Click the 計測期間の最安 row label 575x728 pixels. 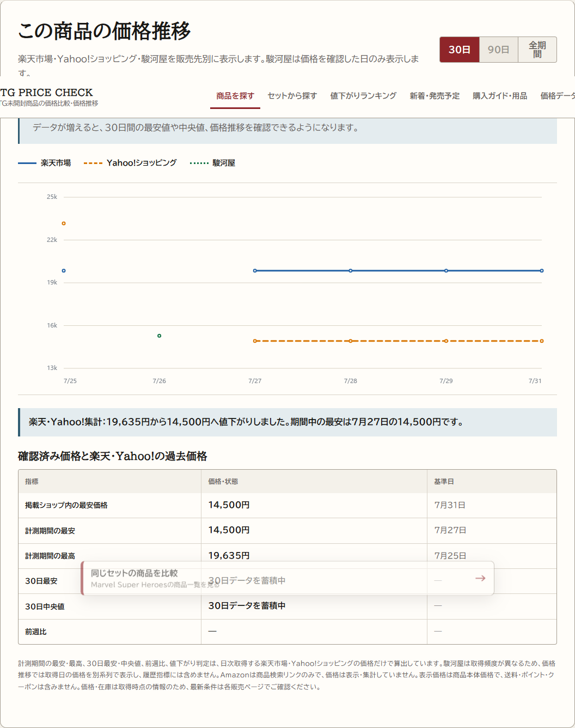[50, 531]
